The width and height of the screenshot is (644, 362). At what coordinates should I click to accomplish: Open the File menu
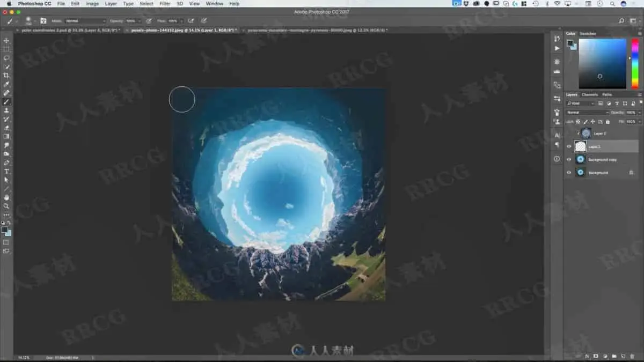(x=61, y=4)
